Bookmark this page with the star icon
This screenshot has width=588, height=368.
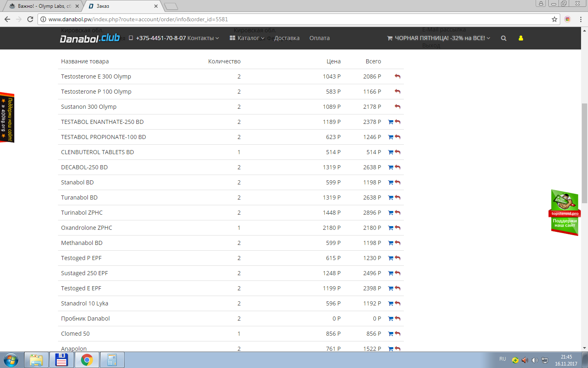click(x=555, y=19)
